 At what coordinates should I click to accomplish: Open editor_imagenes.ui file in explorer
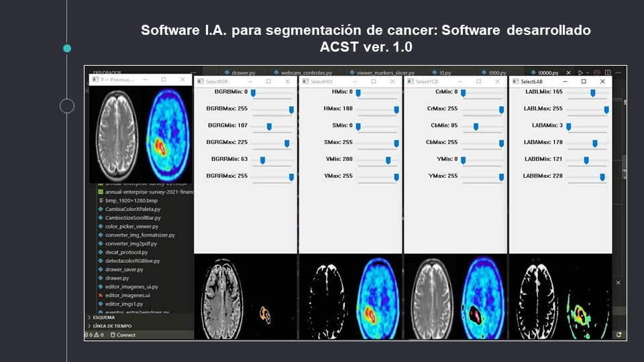127,295
